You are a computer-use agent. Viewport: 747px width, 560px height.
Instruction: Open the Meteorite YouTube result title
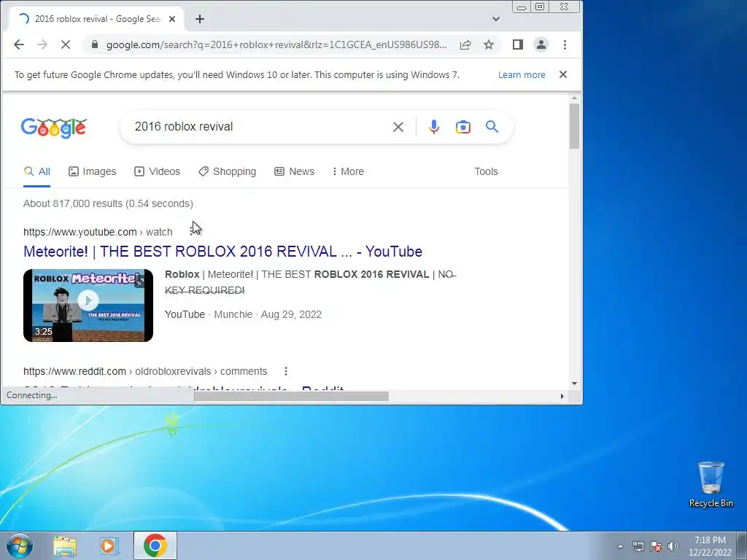point(223,252)
